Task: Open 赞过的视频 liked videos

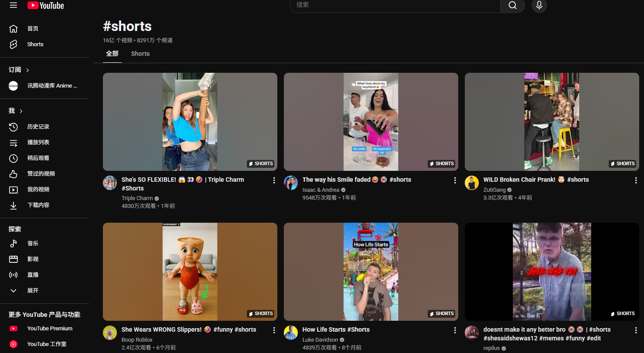Action: coord(42,173)
